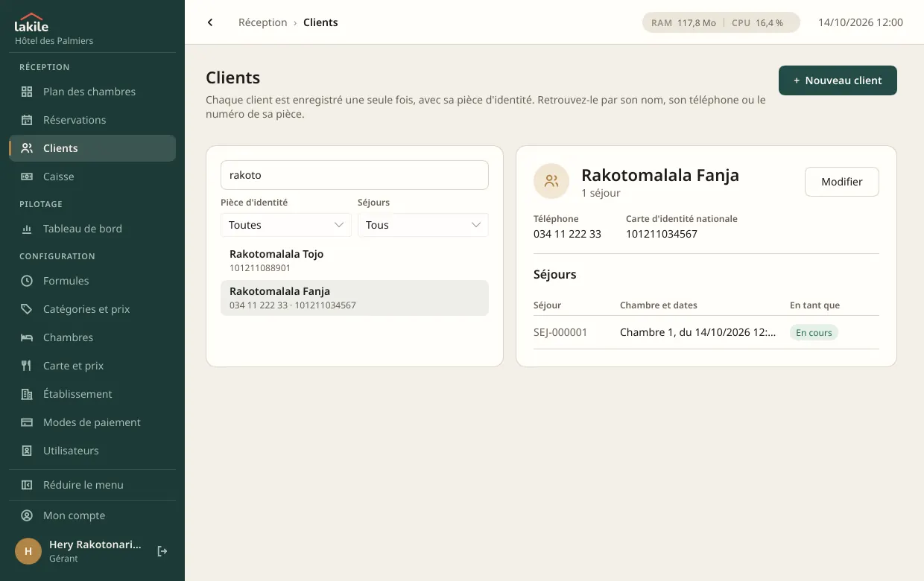Select Rakotomalala Tojo in results list
The image size is (924, 581).
click(355, 261)
